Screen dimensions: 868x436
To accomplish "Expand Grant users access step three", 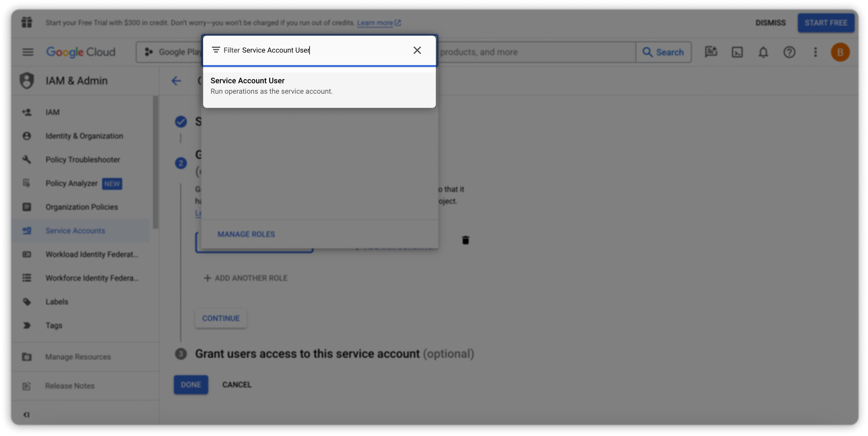I will tap(307, 354).
